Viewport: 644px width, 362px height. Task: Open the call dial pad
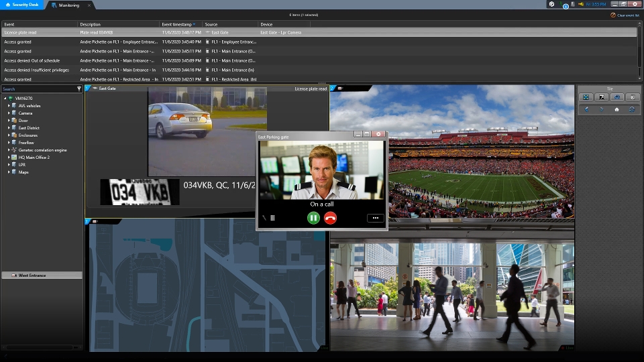tap(272, 218)
